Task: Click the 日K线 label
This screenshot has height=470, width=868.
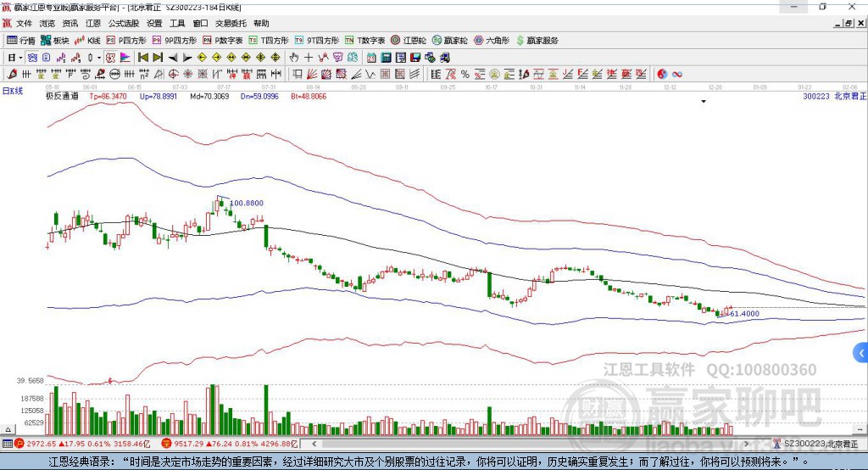Action: pyautogui.click(x=13, y=91)
